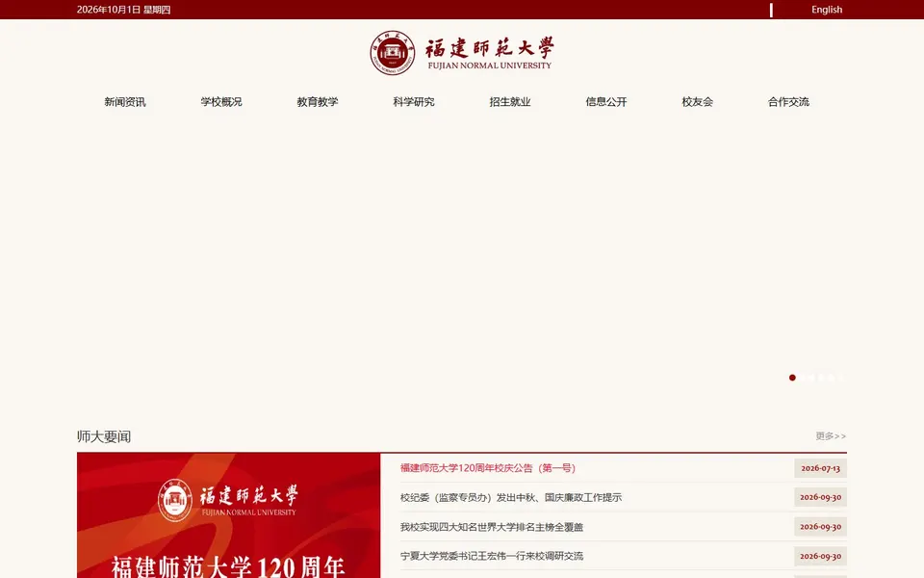The height and width of the screenshot is (578, 924).
Task: Click the 师大要闻 section heading
Action: (x=104, y=436)
